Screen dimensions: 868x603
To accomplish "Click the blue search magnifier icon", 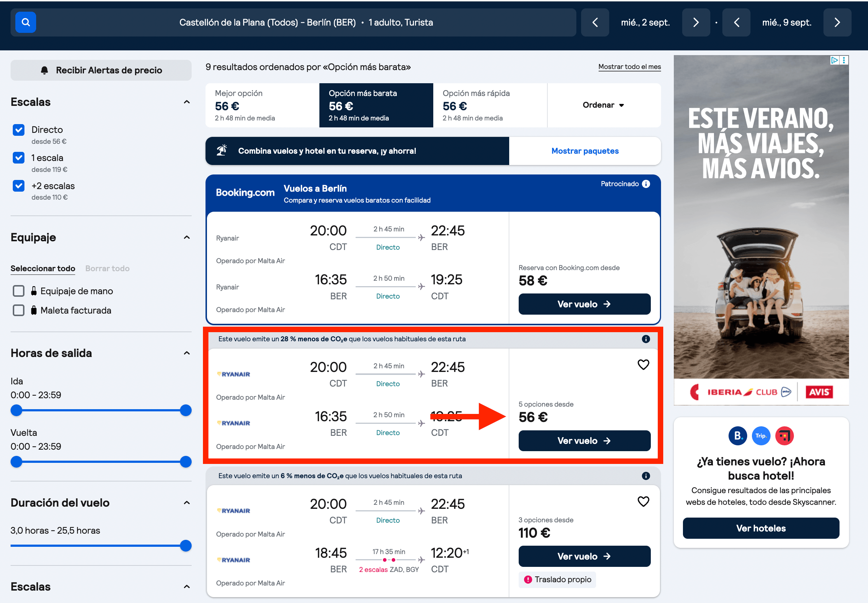I will click(x=25, y=22).
